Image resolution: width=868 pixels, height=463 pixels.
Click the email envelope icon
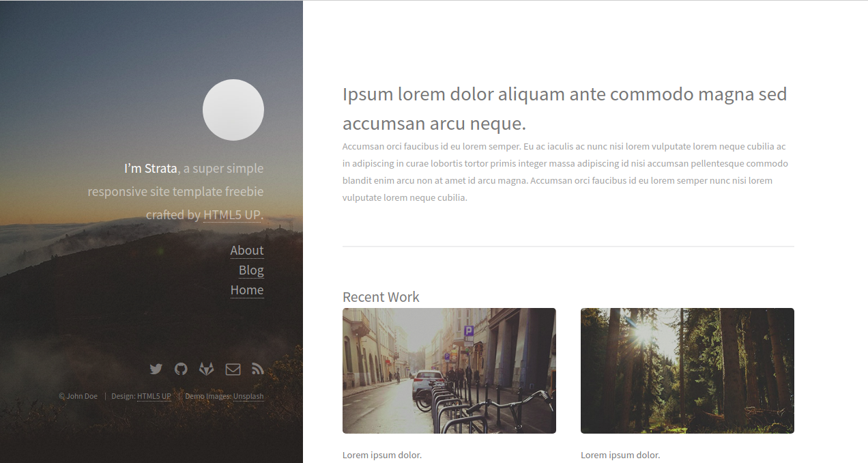tap(233, 369)
